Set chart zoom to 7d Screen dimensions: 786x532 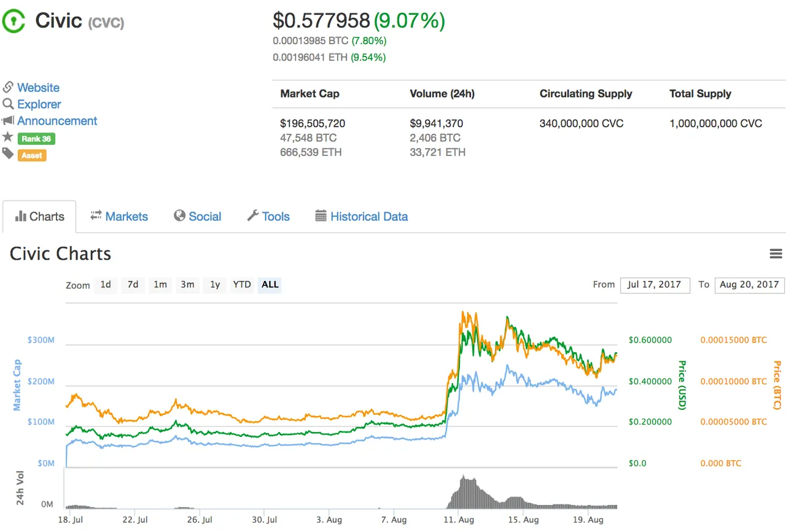tap(133, 285)
